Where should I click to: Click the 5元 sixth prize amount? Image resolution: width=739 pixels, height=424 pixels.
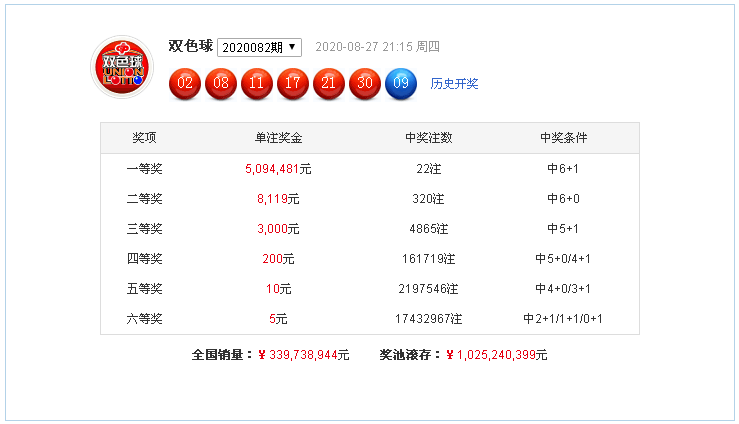pos(278,319)
